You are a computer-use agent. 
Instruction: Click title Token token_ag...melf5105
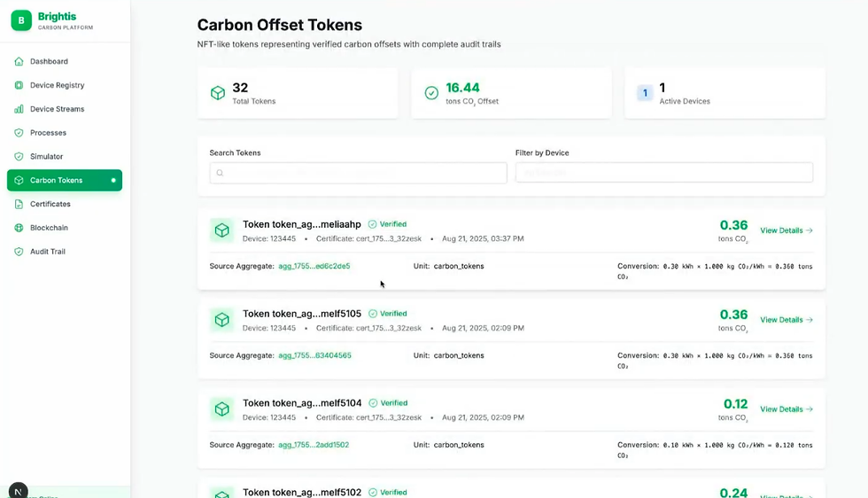click(302, 314)
